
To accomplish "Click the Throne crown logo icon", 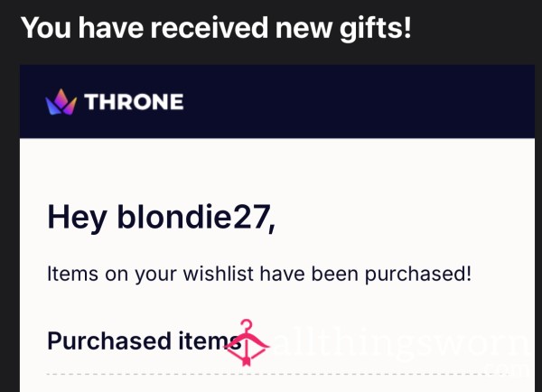I will point(61,102).
